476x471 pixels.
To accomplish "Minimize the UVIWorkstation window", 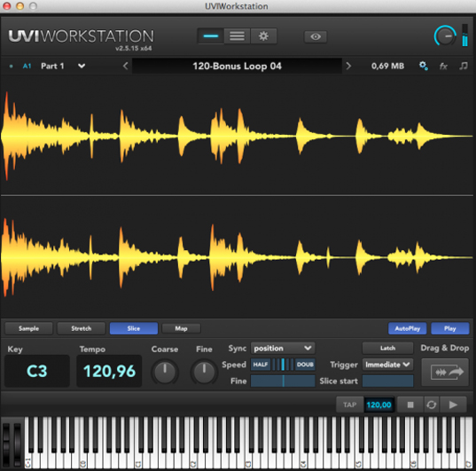I will click(x=20, y=6).
